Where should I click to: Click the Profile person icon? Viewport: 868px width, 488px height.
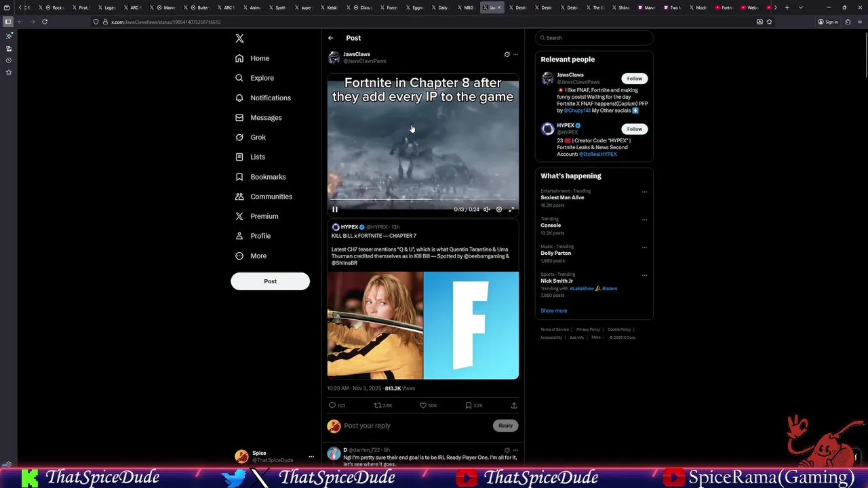pos(239,236)
